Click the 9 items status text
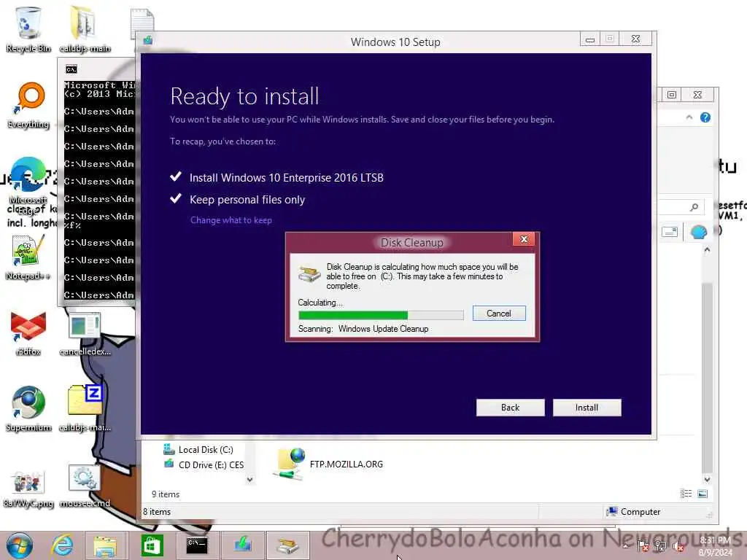This screenshot has width=747, height=560. (x=166, y=494)
